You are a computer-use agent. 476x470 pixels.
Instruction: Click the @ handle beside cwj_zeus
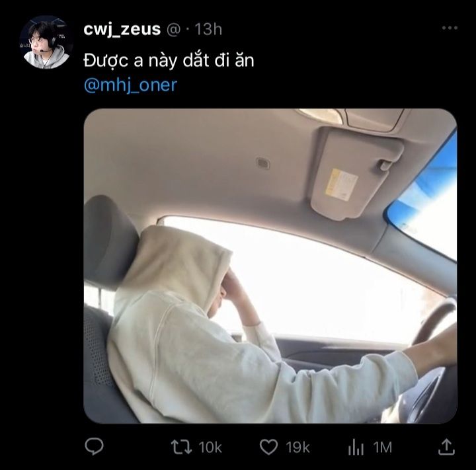tap(174, 30)
